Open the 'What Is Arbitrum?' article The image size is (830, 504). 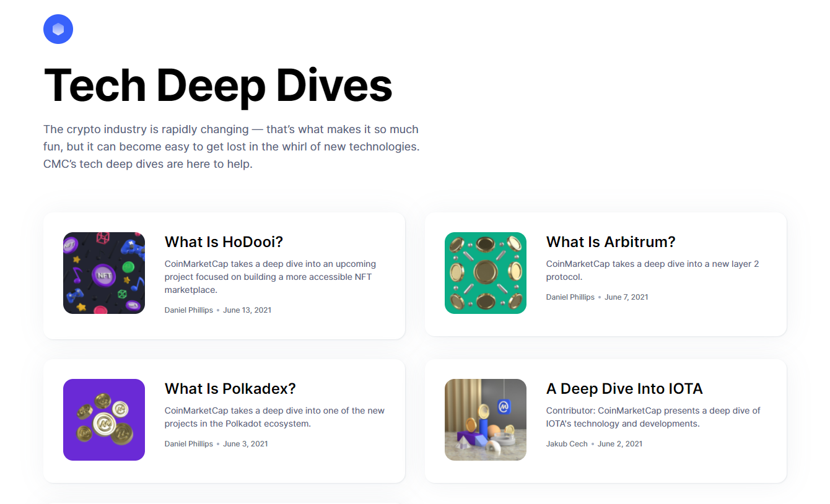coord(611,242)
